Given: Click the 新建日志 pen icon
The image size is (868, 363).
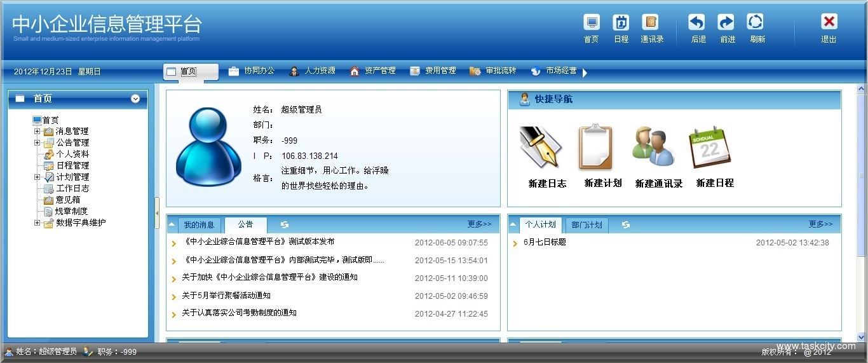Looking at the screenshot, I should point(541,147).
